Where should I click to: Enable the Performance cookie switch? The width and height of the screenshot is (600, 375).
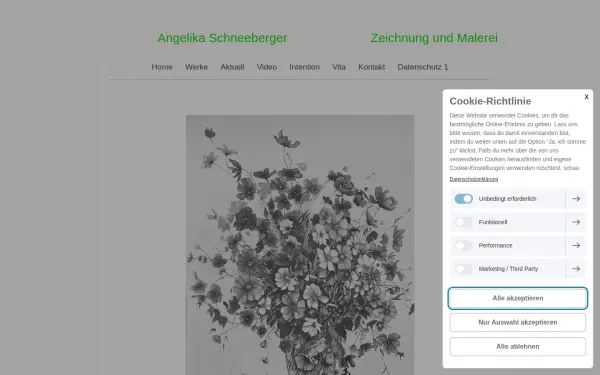(463, 245)
